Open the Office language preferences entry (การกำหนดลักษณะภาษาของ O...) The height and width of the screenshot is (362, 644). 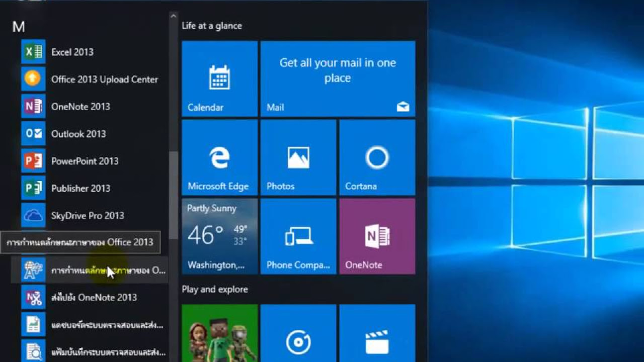coord(90,270)
